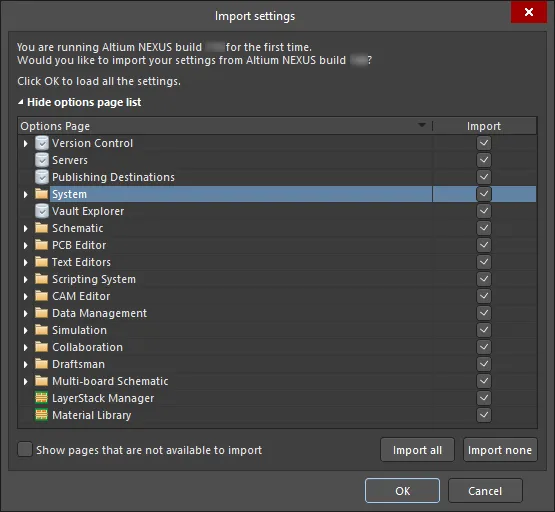Click the Servers database icon
The image size is (555, 512).
42,160
